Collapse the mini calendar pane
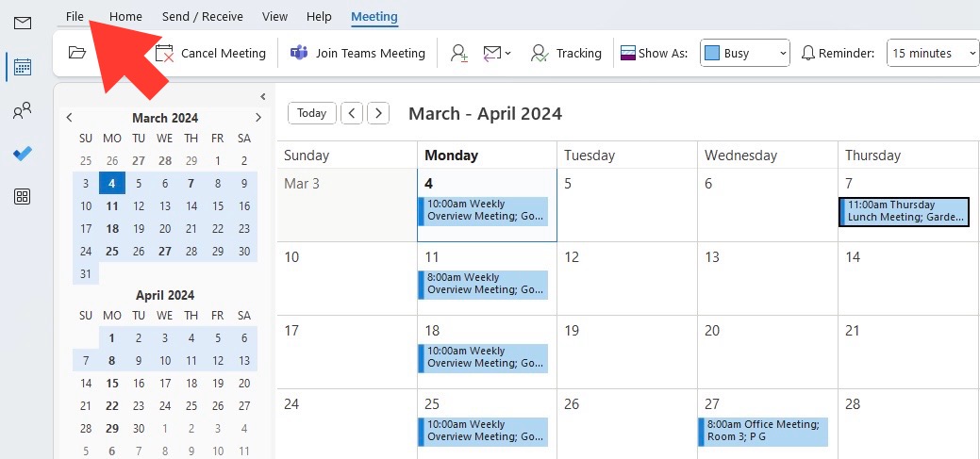980x459 pixels. (263, 96)
